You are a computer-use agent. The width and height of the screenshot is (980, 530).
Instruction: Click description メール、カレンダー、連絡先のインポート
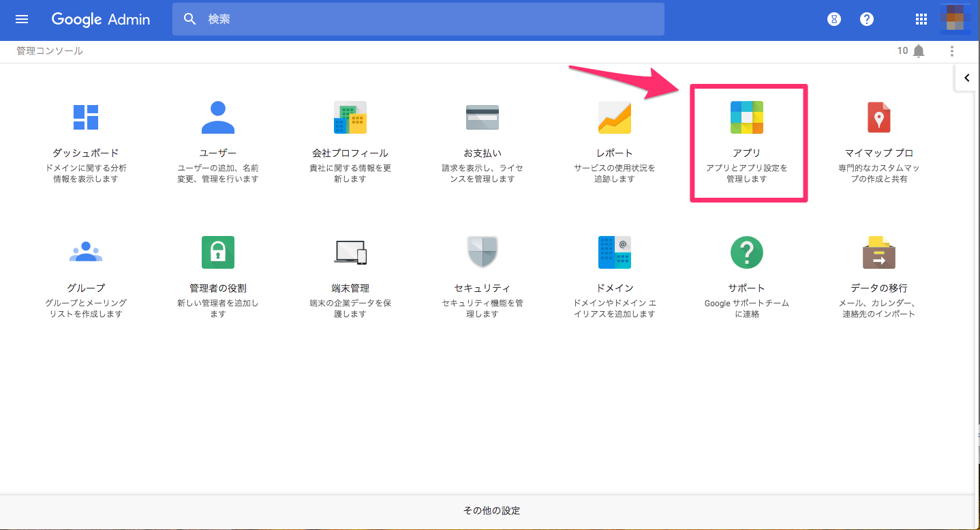click(x=879, y=308)
